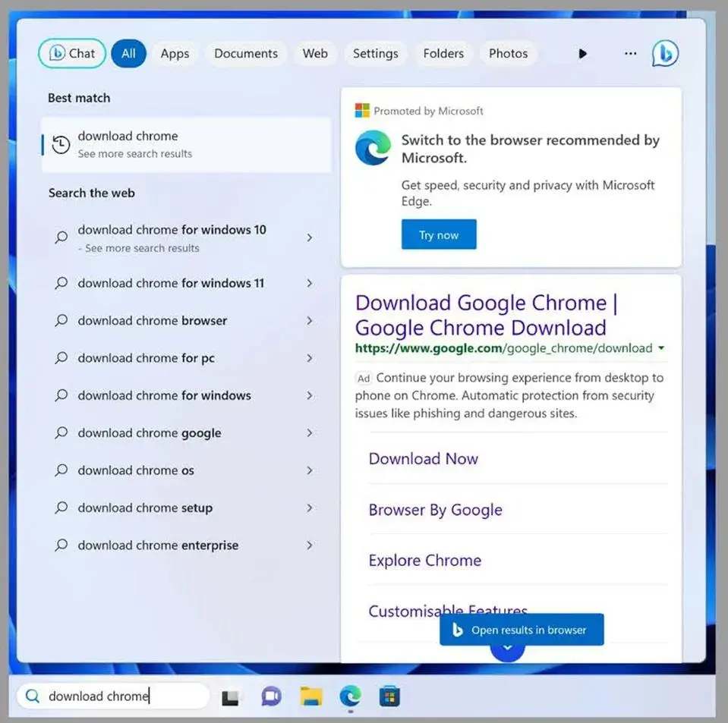Open Bing Chat icon at top right
This screenshot has height=723, width=728.
(x=665, y=53)
